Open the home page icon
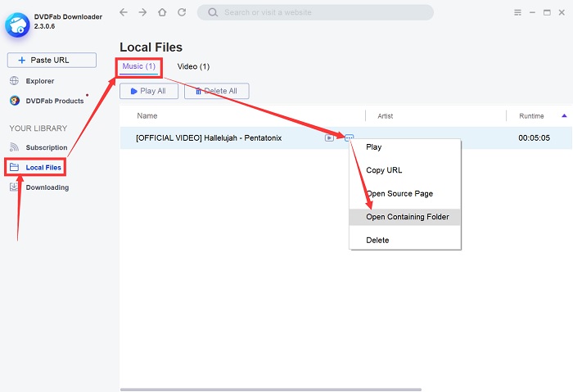Screen dimensions: 573x392 pos(162,12)
